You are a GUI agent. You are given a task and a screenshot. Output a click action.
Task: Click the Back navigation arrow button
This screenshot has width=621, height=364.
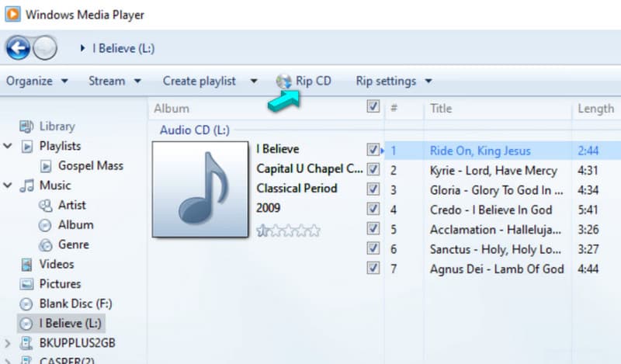[x=18, y=48]
